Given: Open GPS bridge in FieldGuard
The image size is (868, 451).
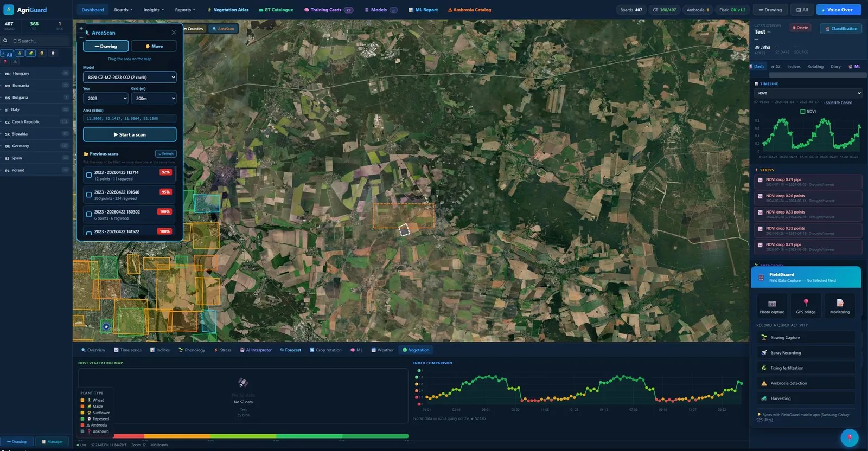Looking at the screenshot, I should coord(806,306).
